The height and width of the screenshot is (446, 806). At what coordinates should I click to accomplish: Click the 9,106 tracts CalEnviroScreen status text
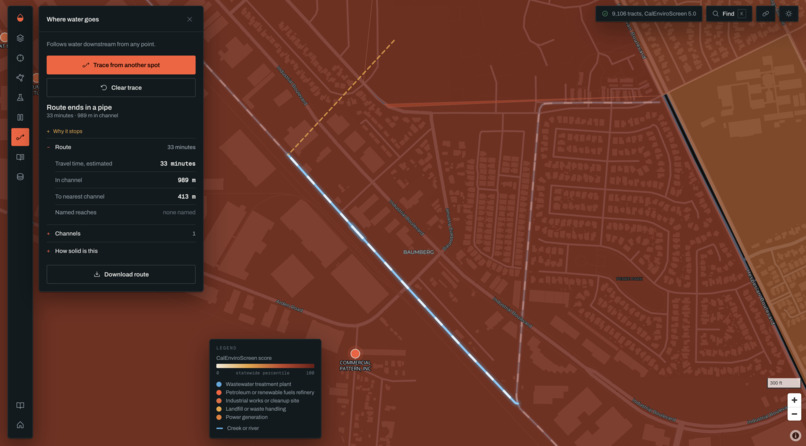point(654,14)
